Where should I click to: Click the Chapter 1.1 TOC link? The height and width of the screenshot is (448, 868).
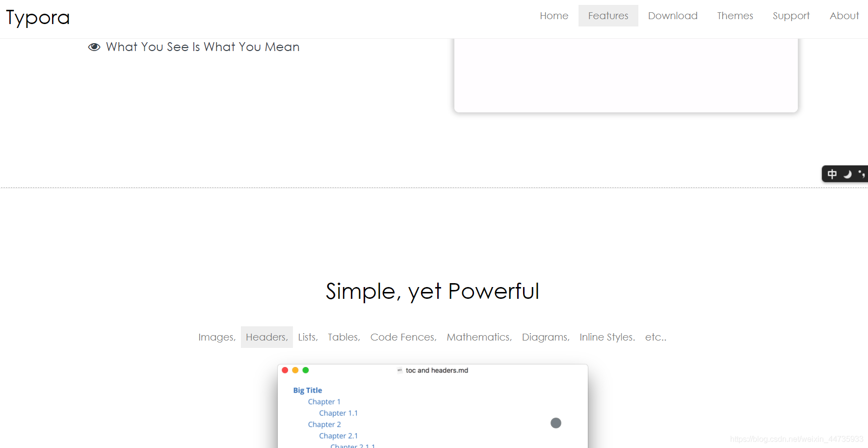tap(339, 413)
